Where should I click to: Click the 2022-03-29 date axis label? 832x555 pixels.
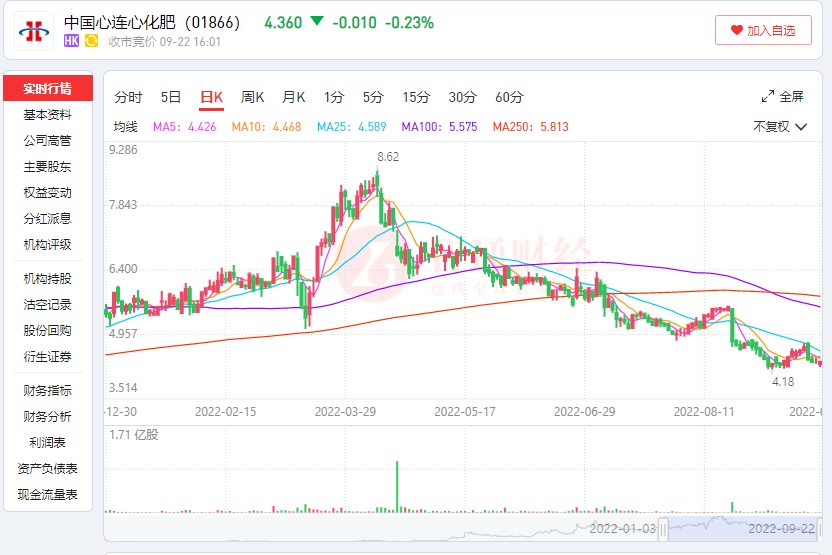point(345,412)
